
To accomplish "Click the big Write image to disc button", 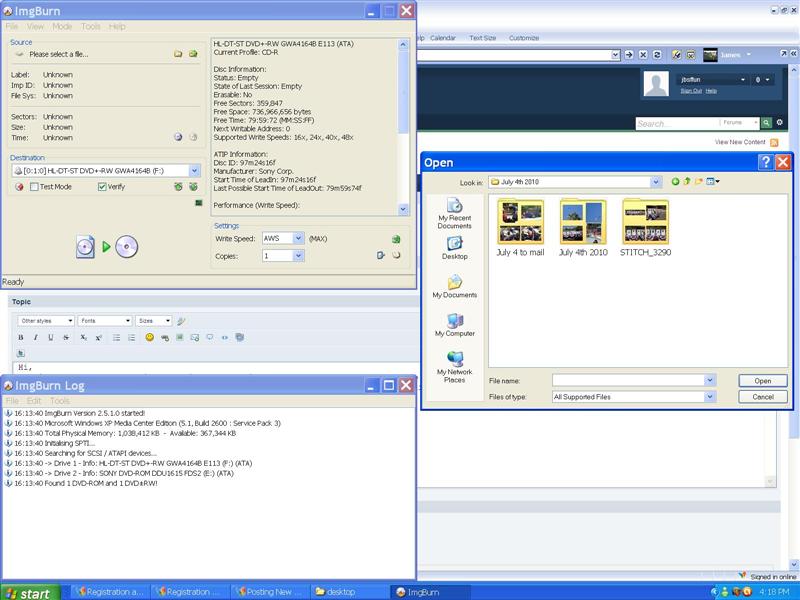I will pos(107,247).
